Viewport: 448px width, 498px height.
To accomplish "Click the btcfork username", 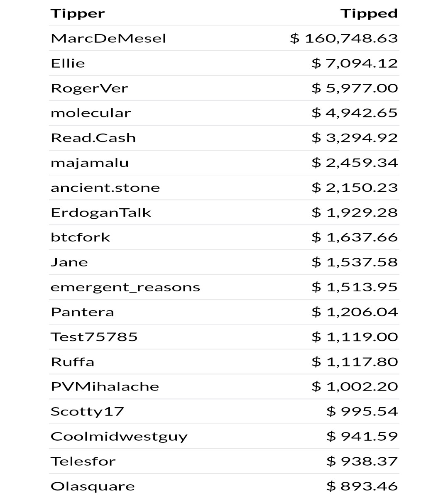I will (80, 238).
